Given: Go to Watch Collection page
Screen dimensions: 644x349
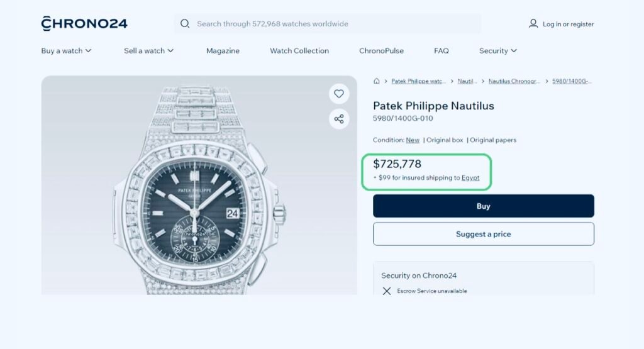Looking at the screenshot, I should coord(299,51).
